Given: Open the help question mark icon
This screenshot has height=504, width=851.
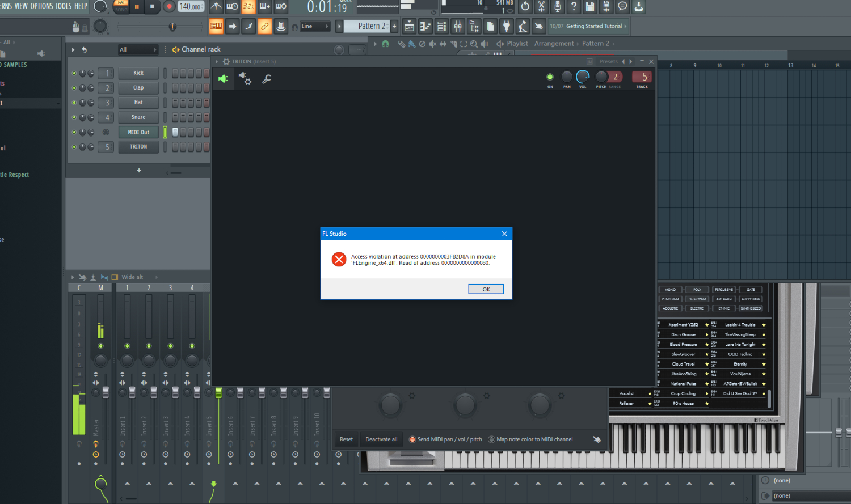Looking at the screenshot, I should click(574, 7).
